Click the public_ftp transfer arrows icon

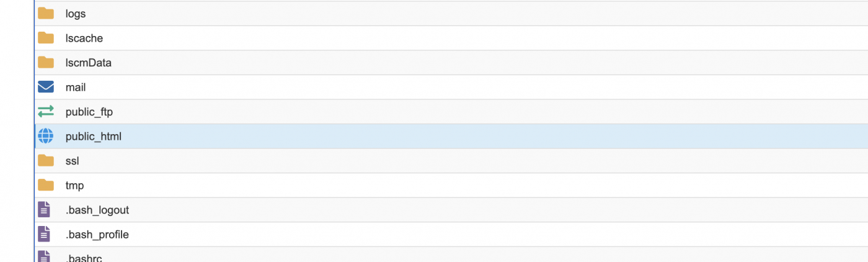click(46, 112)
